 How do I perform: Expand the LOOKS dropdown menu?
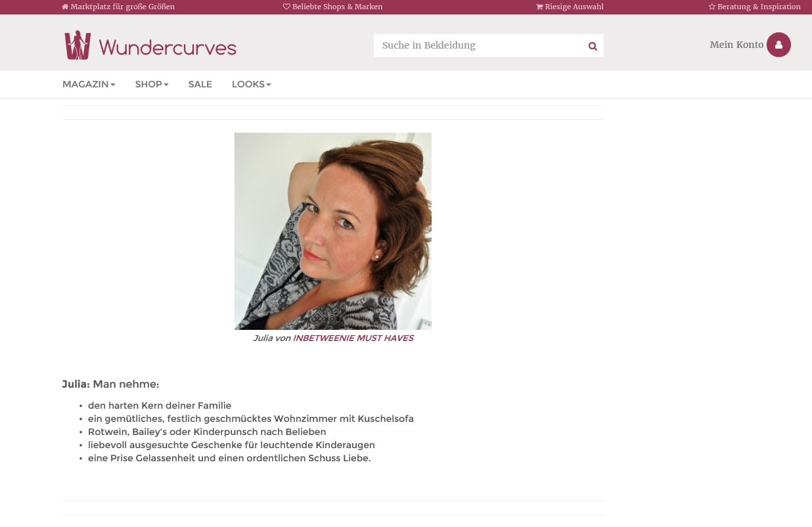pos(252,84)
